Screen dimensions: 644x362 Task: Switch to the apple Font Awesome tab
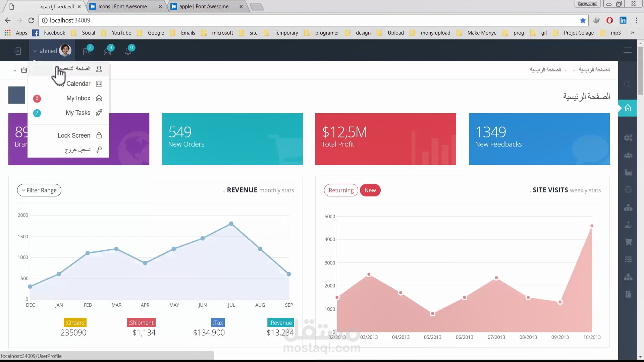click(204, 6)
